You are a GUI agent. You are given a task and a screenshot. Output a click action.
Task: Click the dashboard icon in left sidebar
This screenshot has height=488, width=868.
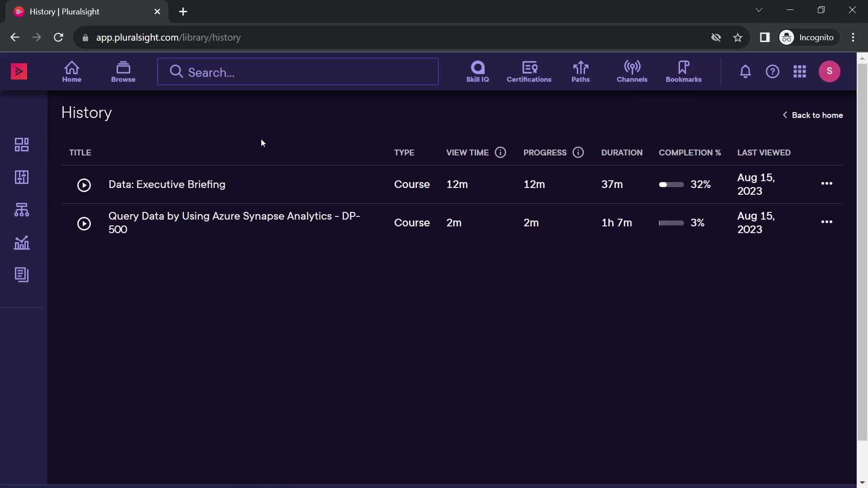(22, 145)
